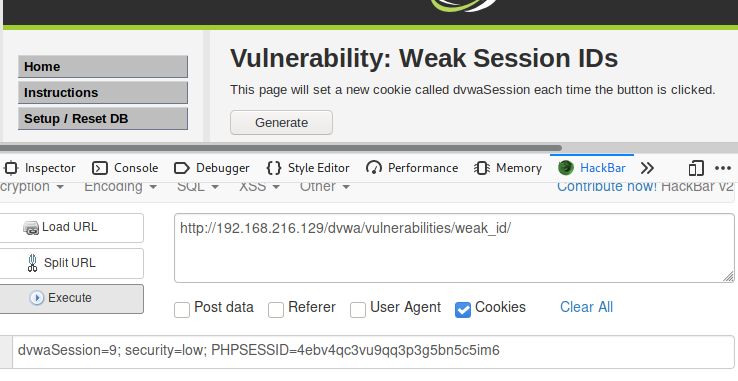Image resolution: width=738 pixels, height=381 pixels.
Task: Show more tools via double chevron
Action: click(648, 168)
